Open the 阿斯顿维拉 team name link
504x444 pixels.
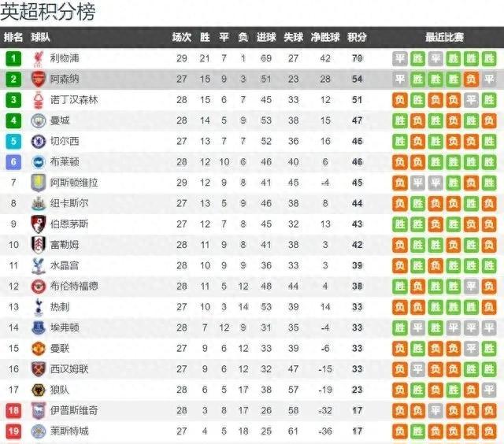[x=74, y=183]
